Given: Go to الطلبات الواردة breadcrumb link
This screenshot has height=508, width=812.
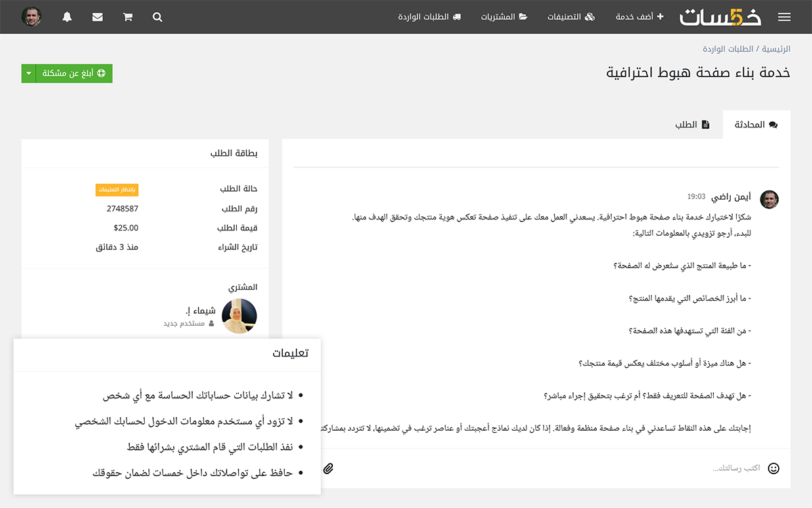Looking at the screenshot, I should (729, 49).
